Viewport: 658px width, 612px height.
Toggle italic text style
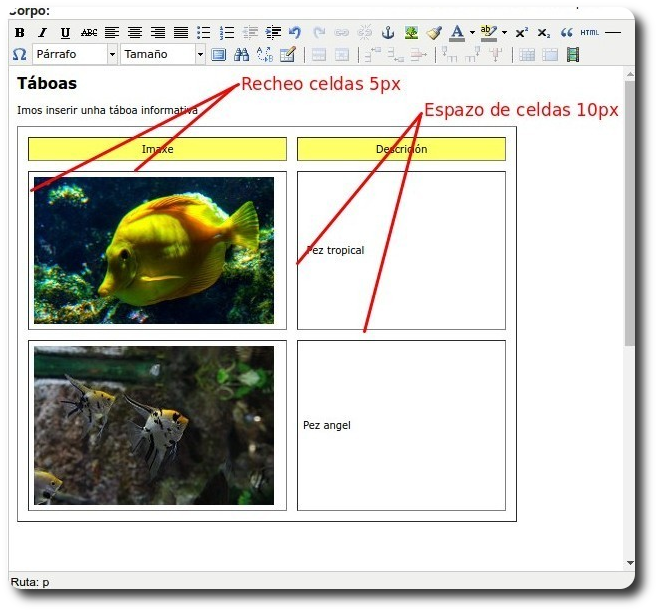(42, 33)
